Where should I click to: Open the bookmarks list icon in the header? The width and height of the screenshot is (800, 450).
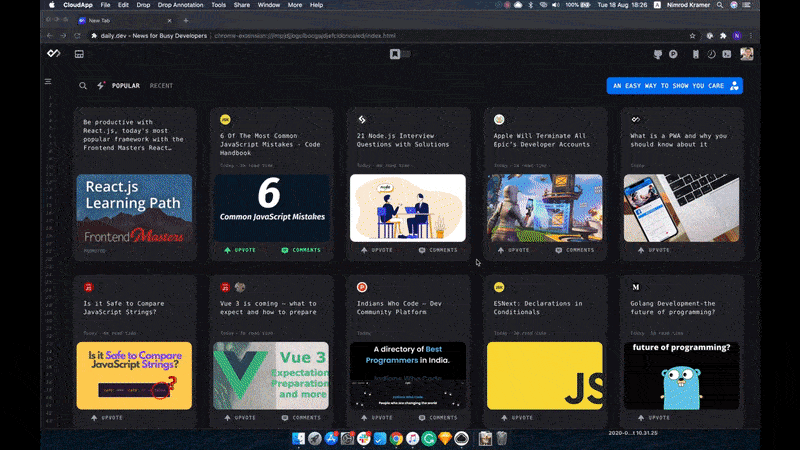point(695,54)
